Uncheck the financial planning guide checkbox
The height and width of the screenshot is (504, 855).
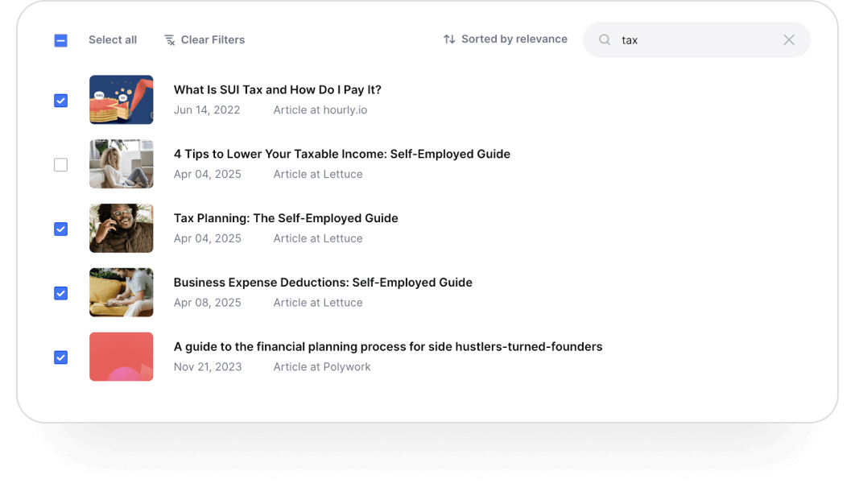click(60, 357)
